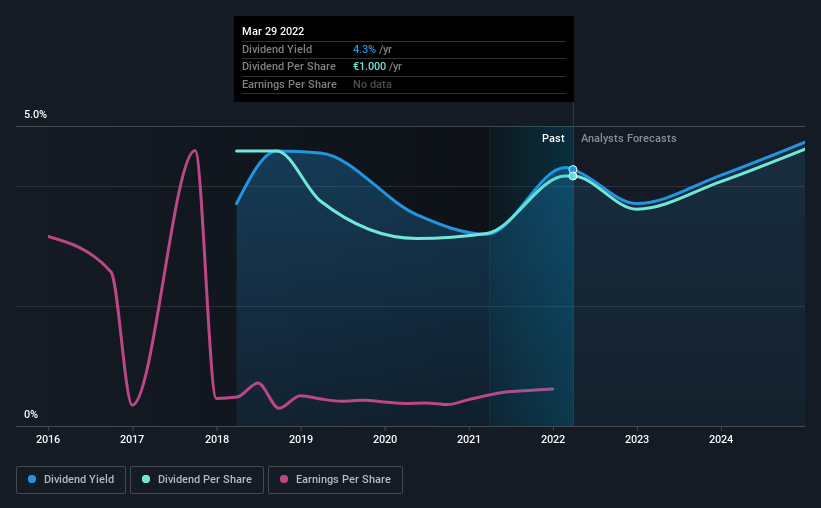
Task: Click the tooltip Earnings Per Share row label
Action: (289, 84)
